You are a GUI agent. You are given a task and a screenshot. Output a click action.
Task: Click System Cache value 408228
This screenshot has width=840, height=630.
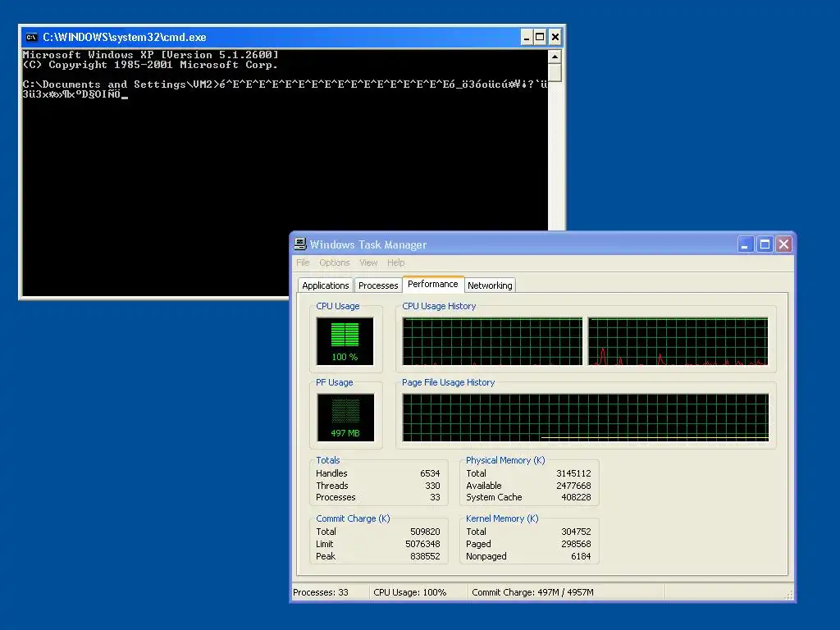click(x=576, y=498)
